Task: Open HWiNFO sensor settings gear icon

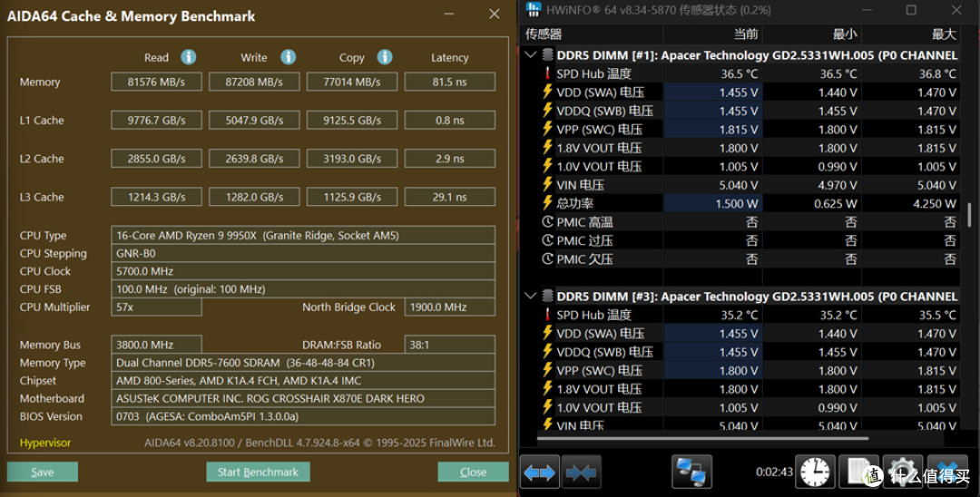Action: (903, 473)
